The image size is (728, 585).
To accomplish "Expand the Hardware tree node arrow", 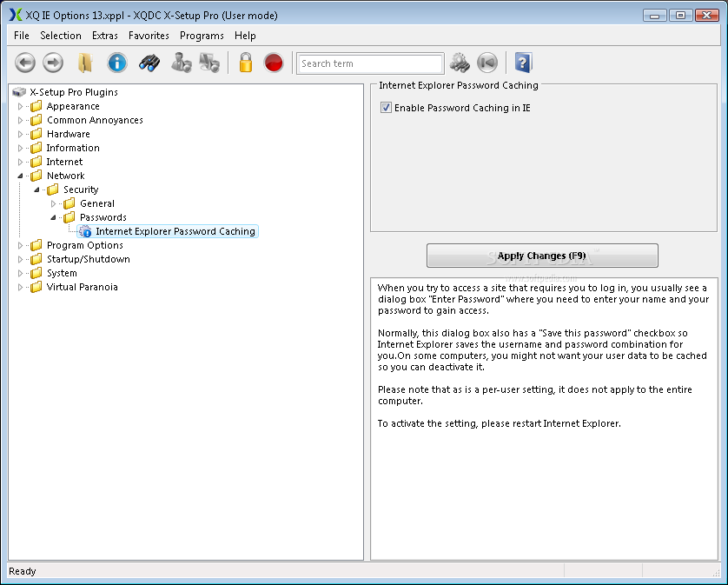I will pyautogui.click(x=20, y=134).
